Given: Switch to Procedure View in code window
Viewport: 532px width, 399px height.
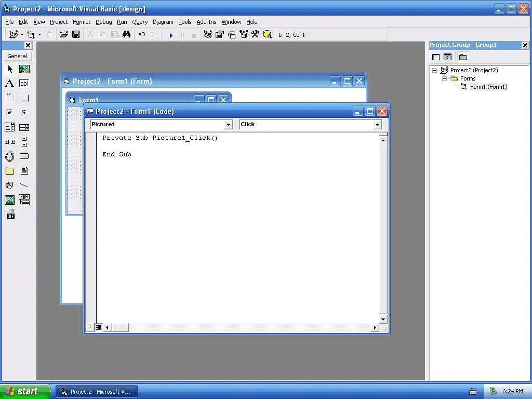Looking at the screenshot, I should (90, 327).
